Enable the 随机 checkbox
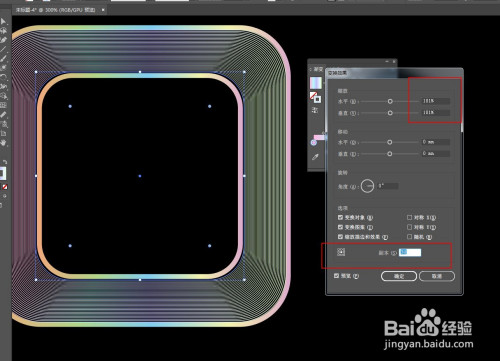This screenshot has height=361, width=500. click(409, 237)
